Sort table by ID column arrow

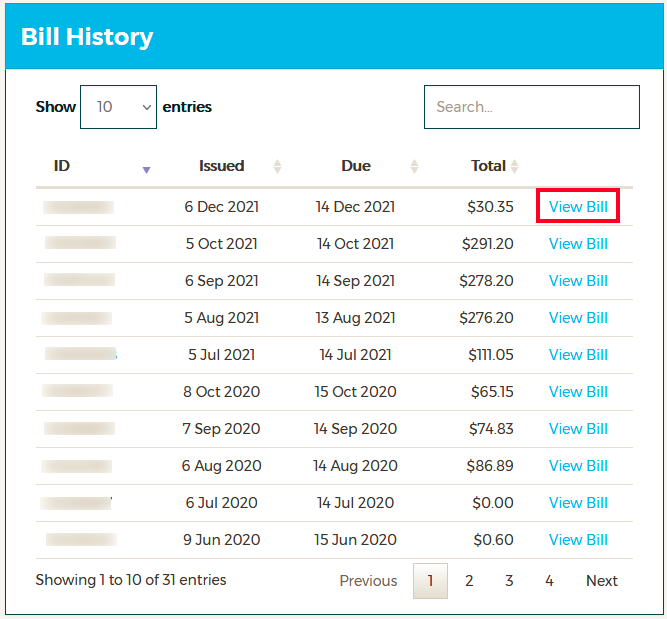tap(146, 168)
